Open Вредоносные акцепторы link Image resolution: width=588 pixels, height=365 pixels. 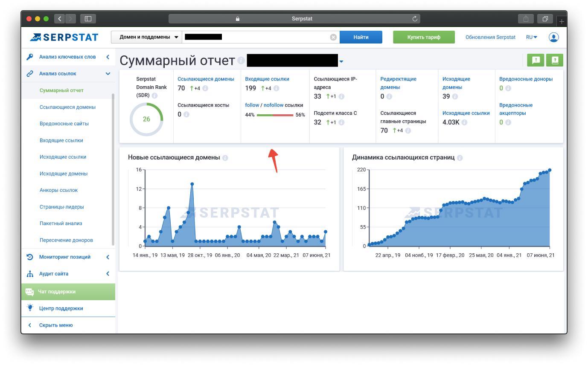pos(516,109)
